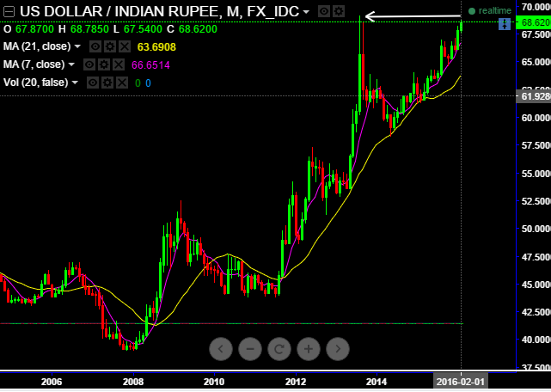
Task: Click the 2012 label on the time axis
Action: [296, 382]
